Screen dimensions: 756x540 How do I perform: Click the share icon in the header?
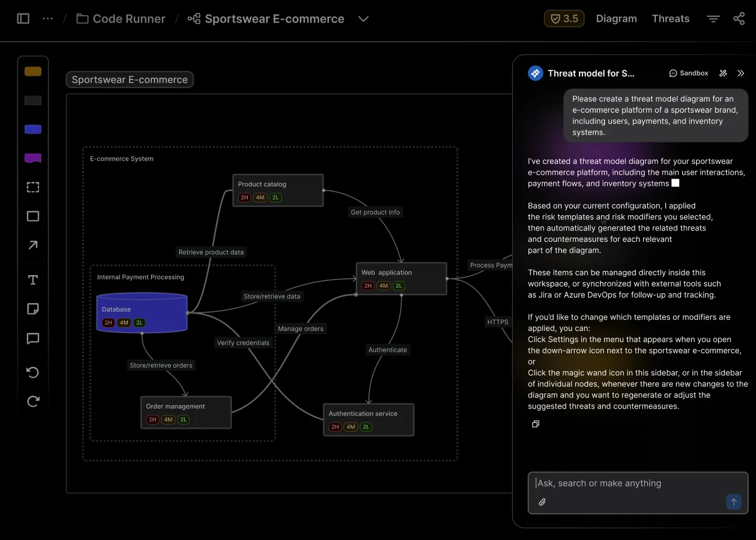tap(739, 19)
